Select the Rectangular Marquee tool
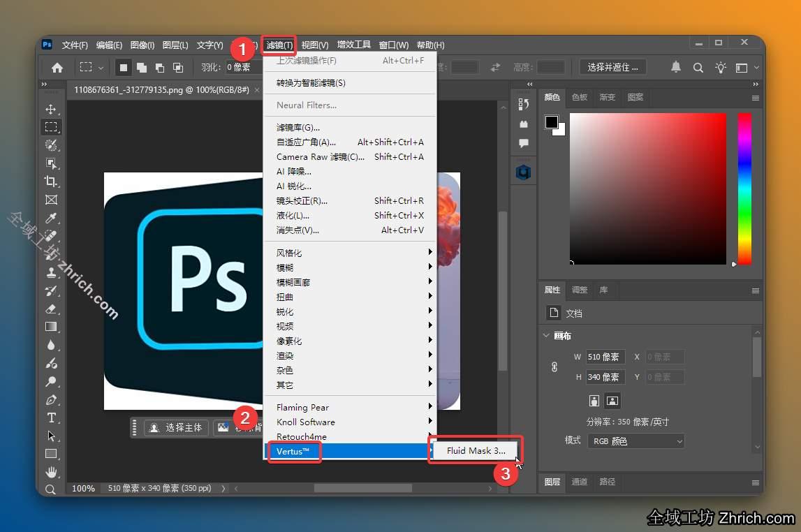The width and height of the screenshot is (801, 532). tap(50, 126)
